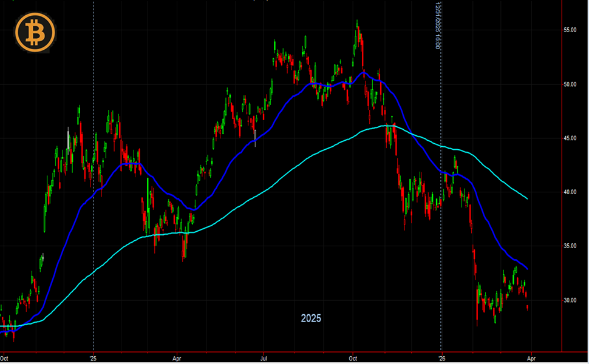
Task: Select the '25 year marker on time axis
Action: (93, 358)
